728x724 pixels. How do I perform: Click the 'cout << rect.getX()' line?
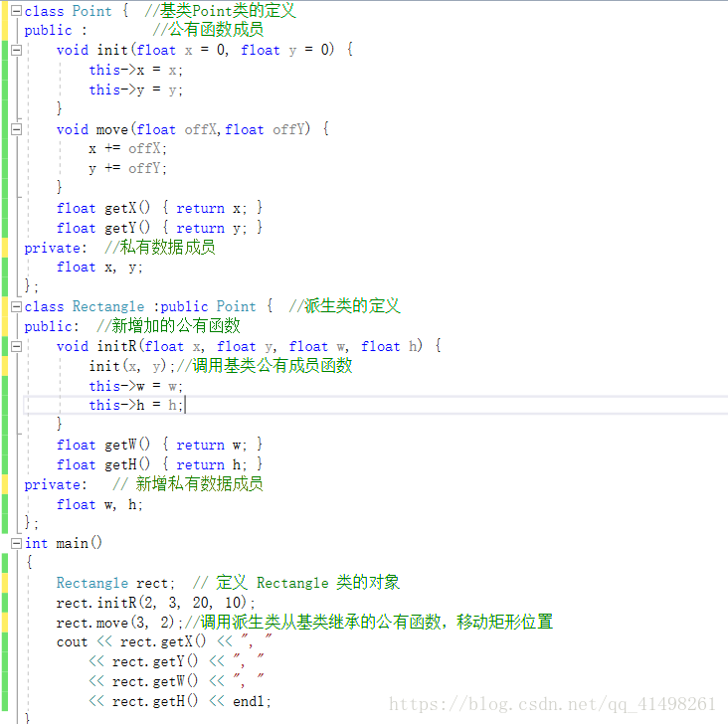point(164,641)
